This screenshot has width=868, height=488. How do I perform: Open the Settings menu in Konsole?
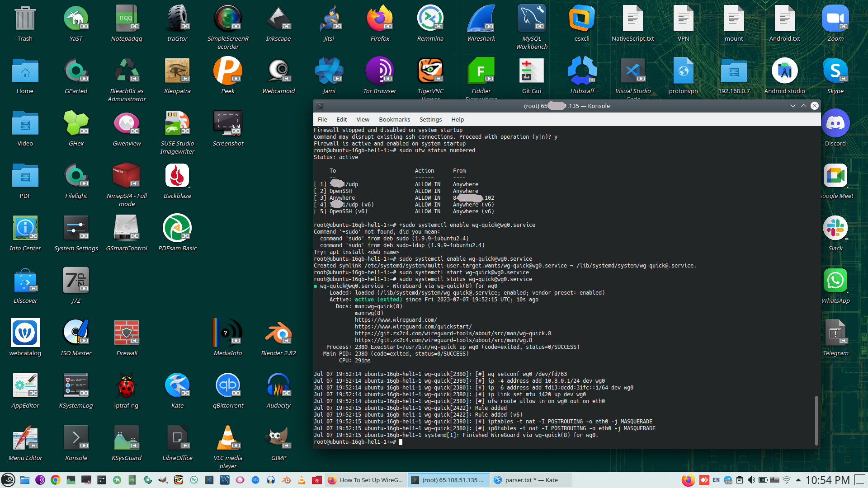point(430,120)
